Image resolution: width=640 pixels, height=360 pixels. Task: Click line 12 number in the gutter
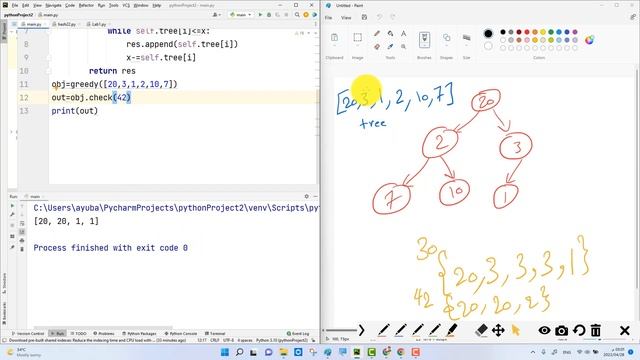pyautogui.click(x=24, y=98)
